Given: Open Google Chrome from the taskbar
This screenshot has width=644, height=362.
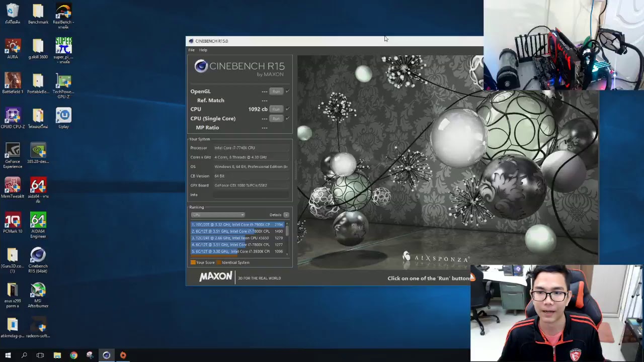Looking at the screenshot, I should [73, 355].
